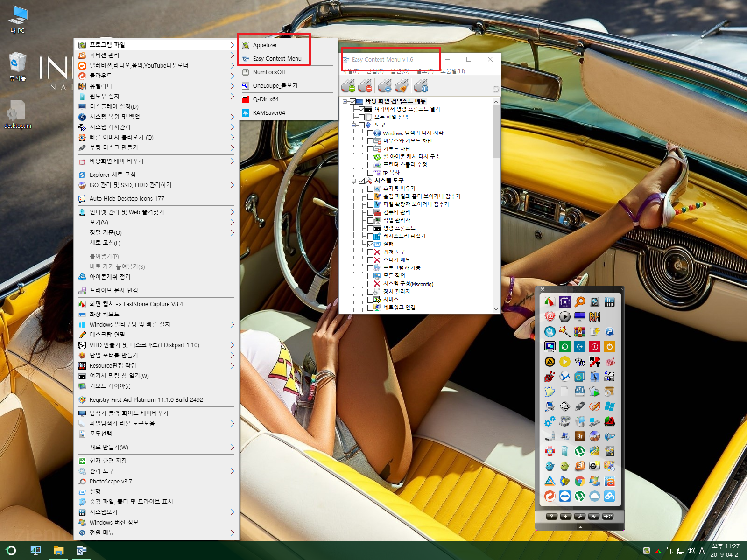747x560 pixels.
Task: Check the 레지스트리 편집기 checkbox
Action: pos(370,236)
